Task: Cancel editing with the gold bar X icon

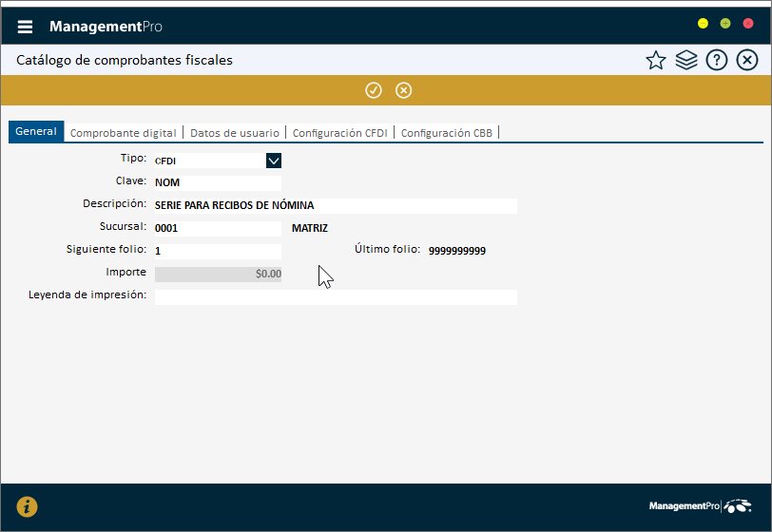Action: [403, 90]
